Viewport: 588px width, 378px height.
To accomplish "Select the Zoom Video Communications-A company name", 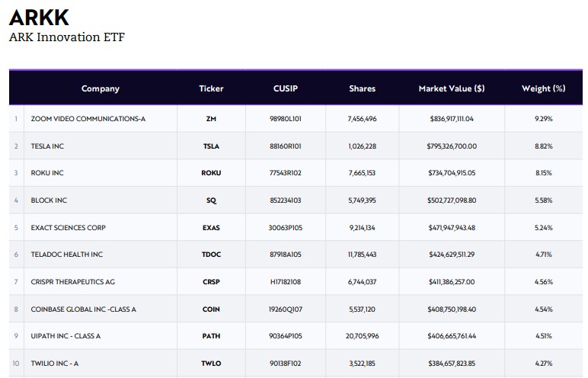I will [x=88, y=119].
